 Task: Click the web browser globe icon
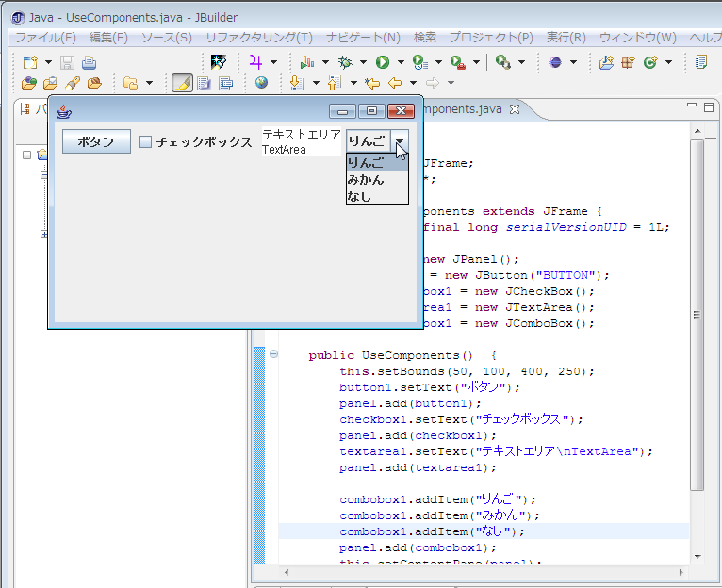click(x=261, y=83)
